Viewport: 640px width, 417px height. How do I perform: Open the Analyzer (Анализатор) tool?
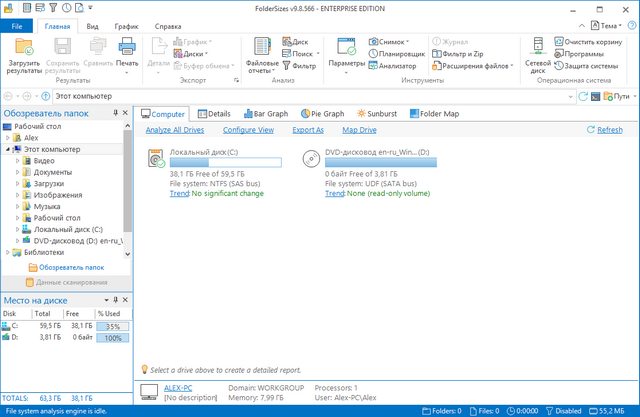396,66
